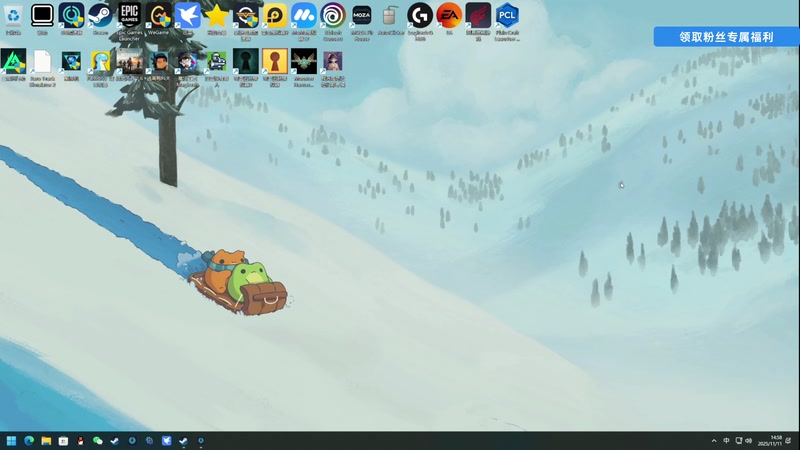Click the 领取粉丝专属福利 banner button

coord(727,37)
